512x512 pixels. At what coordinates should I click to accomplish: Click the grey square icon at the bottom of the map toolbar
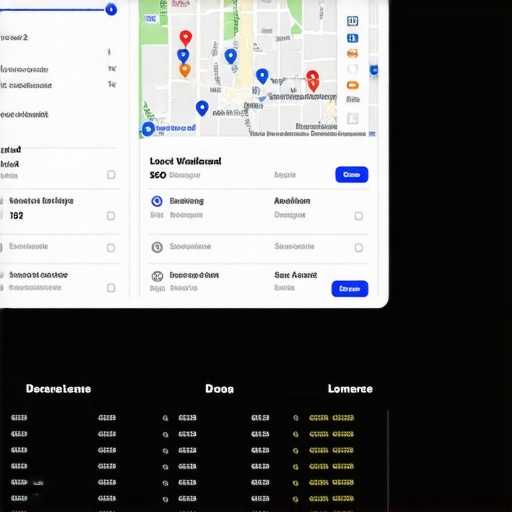[x=353, y=118]
